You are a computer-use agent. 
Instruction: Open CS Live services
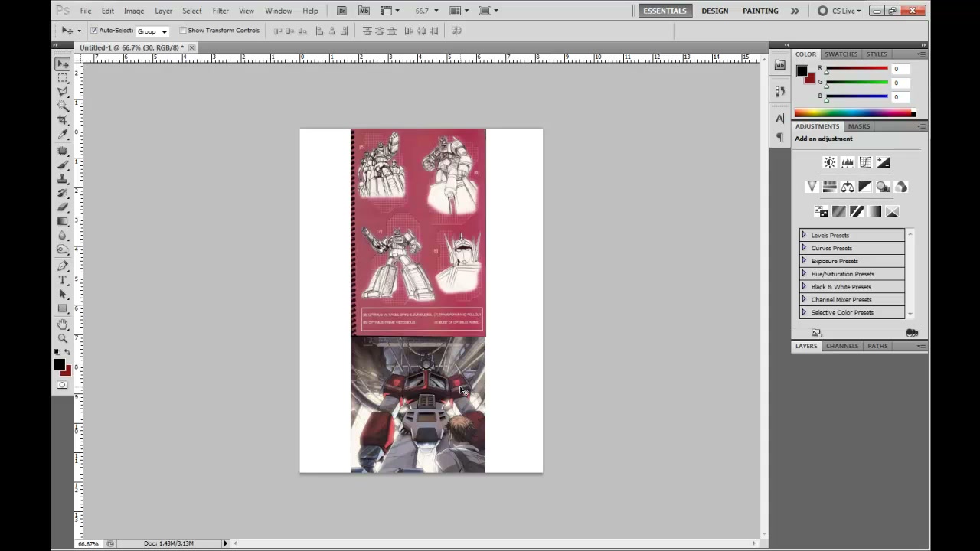tap(839, 11)
